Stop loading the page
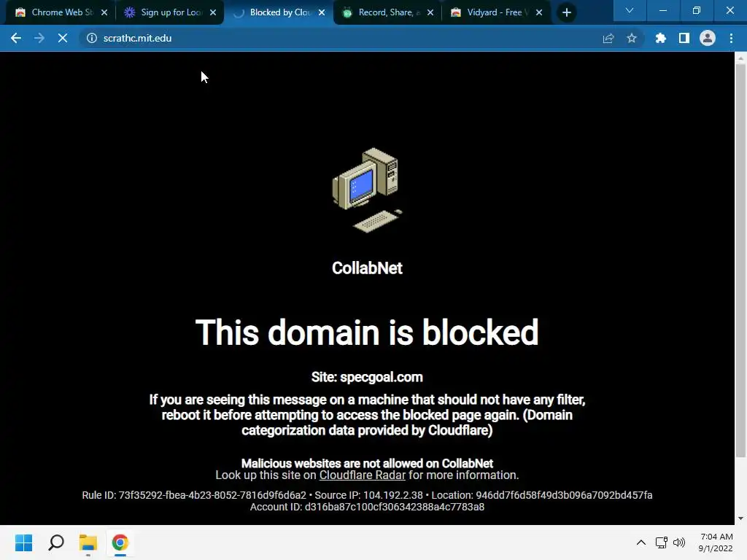Screen dimensions: 747x560 tap(63, 38)
